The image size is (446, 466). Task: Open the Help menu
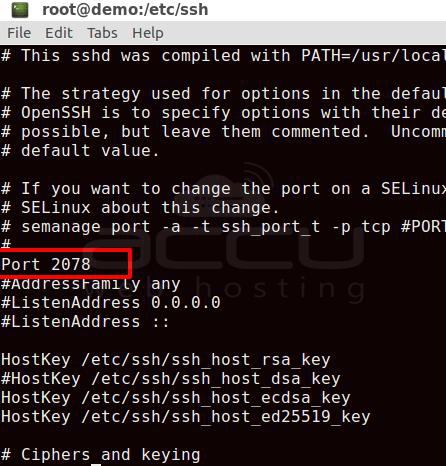(148, 33)
